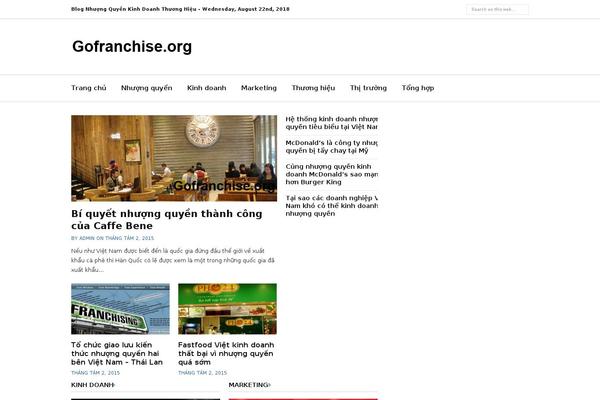The image size is (600, 400).
Task: Select the Marketing menu item
Action: coord(259,88)
